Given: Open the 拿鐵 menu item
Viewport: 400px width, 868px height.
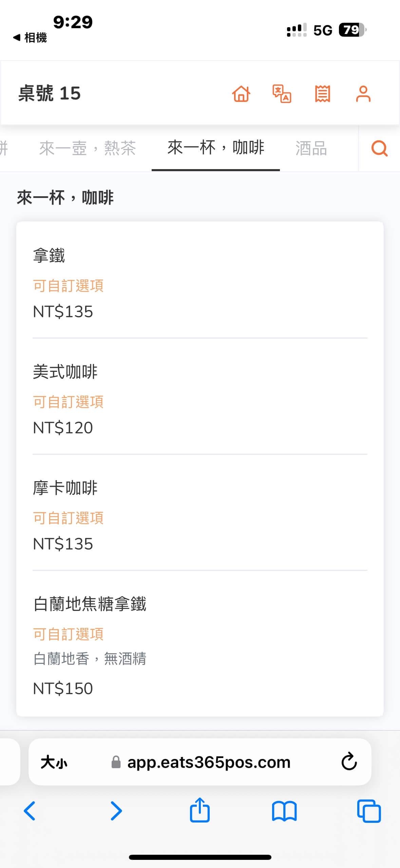Looking at the screenshot, I should coord(200,283).
